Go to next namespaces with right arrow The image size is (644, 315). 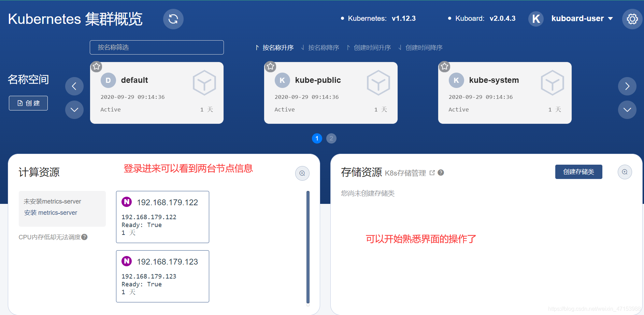point(627,86)
